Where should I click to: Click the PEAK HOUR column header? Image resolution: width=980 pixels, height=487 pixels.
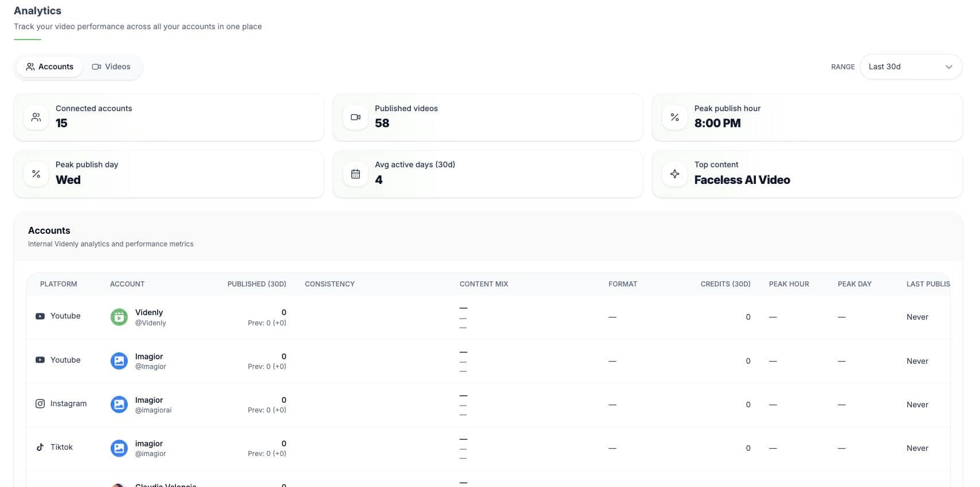[789, 284]
